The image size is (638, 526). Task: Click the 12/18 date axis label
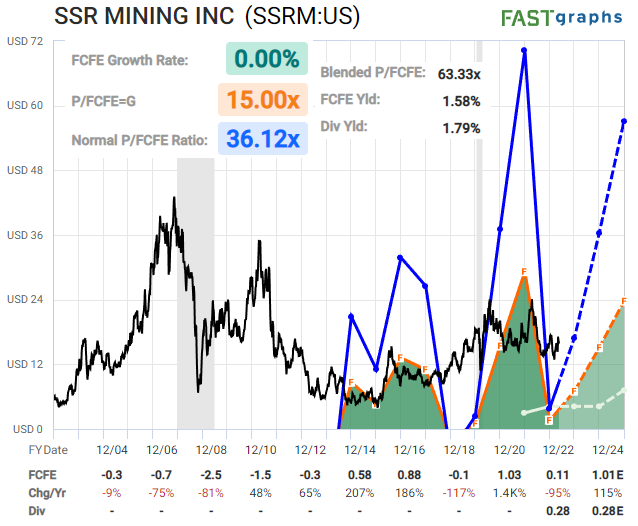(x=459, y=450)
